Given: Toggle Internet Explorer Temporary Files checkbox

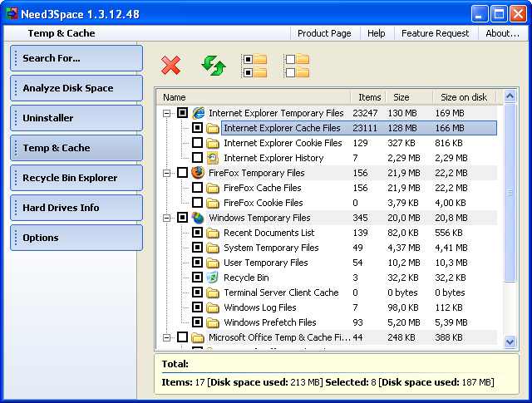Looking at the screenshot, I should tap(182, 113).
